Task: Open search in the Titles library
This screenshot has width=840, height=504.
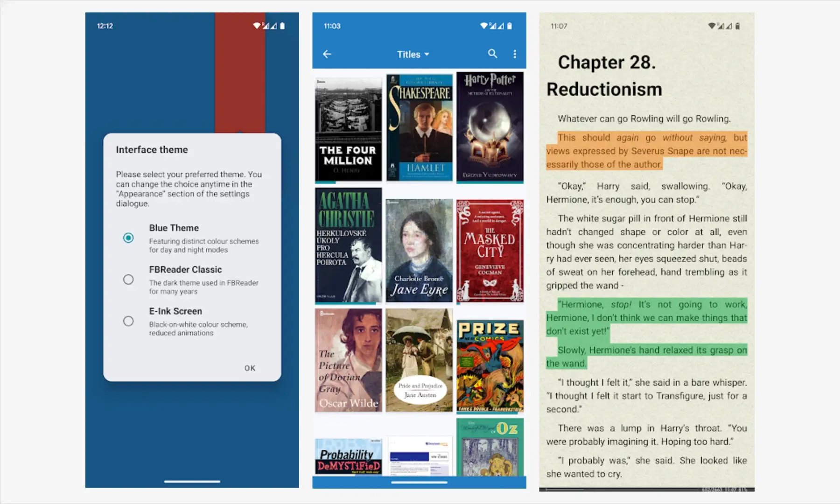Action: tap(492, 54)
